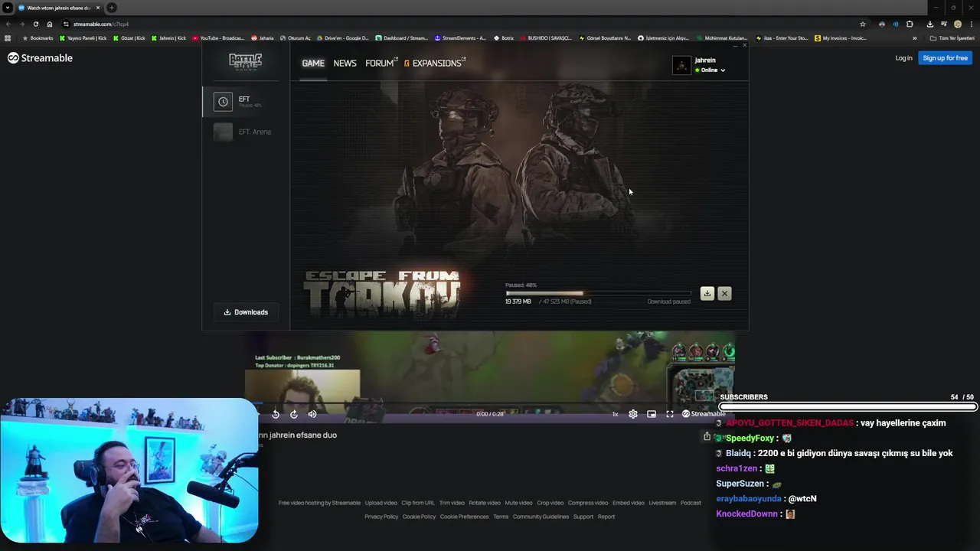Select EFT in the launcher sidebar
This screenshot has width=980, height=551.
(247, 101)
